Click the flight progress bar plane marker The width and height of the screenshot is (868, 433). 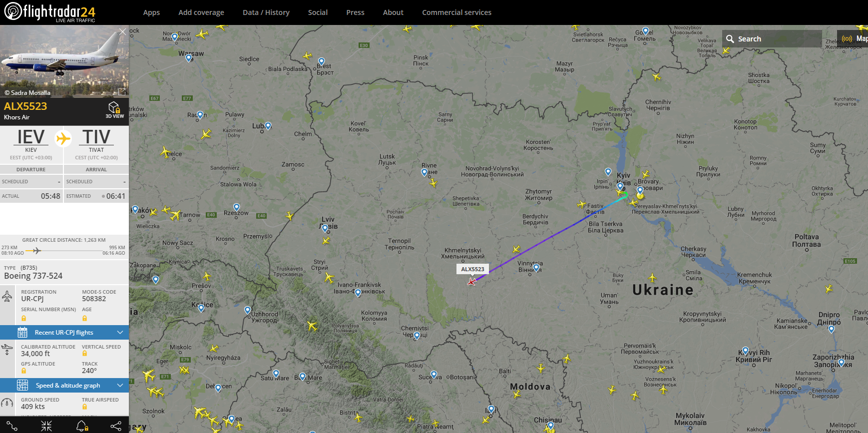click(36, 251)
